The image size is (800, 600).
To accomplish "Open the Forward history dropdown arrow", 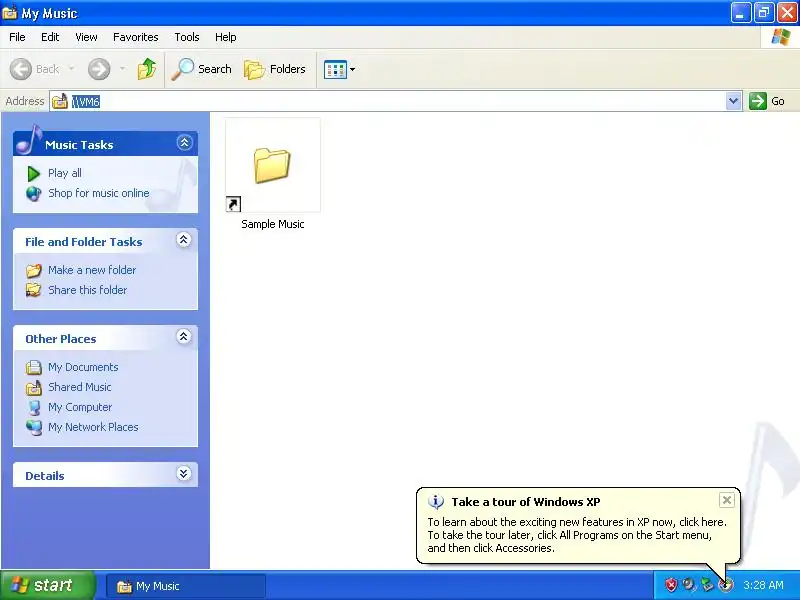I will click(122, 68).
